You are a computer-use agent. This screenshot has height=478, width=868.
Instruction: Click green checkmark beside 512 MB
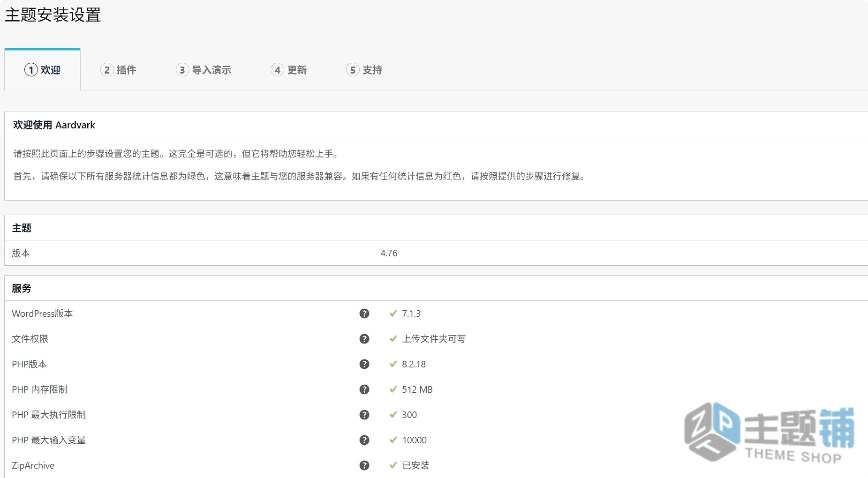tap(393, 389)
